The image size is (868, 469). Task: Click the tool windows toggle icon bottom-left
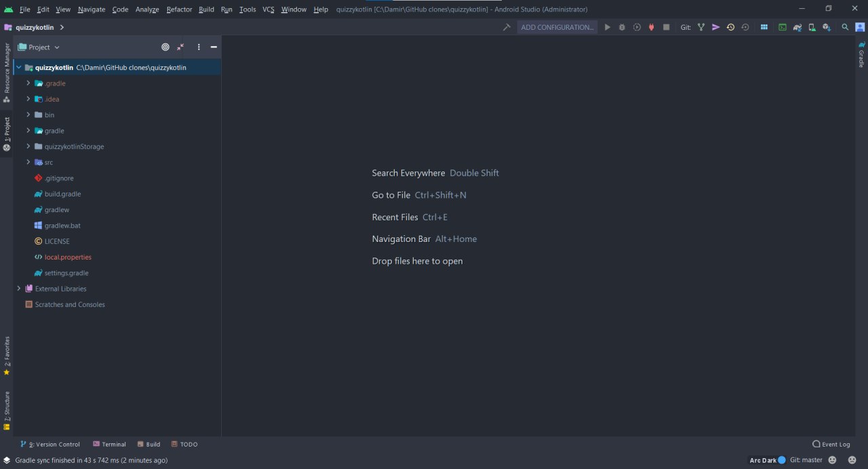tap(7, 460)
